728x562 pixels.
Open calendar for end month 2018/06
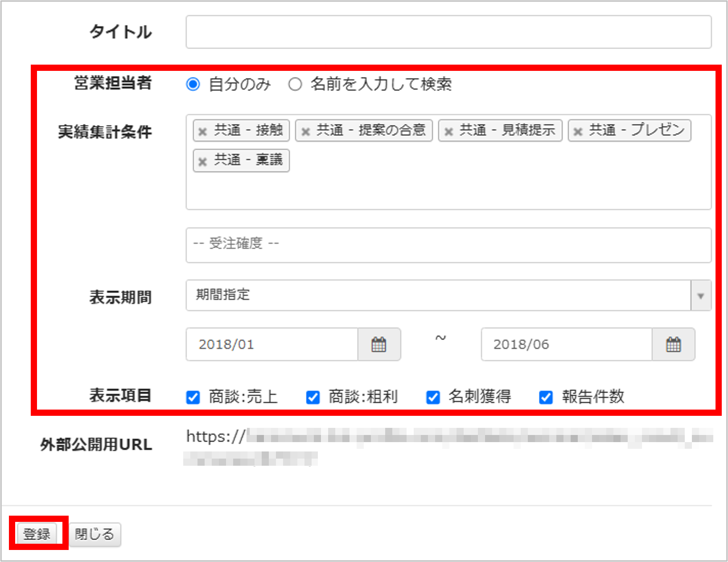(673, 345)
